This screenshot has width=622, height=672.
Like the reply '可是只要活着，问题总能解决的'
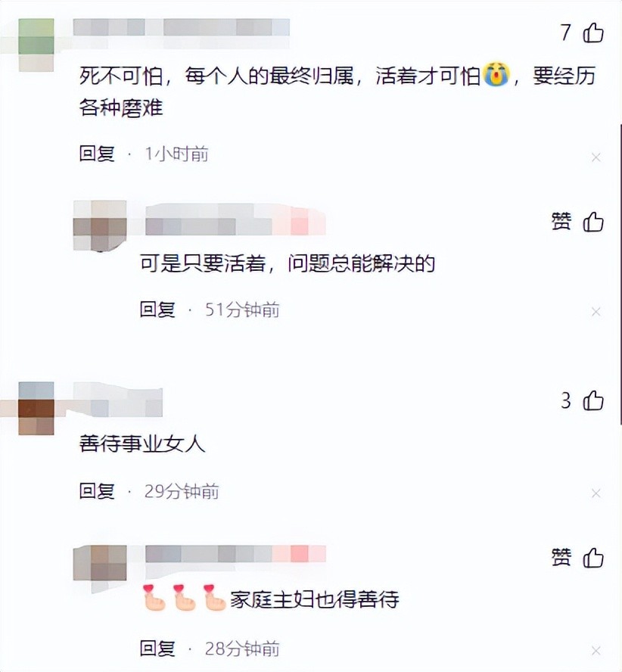592,222
